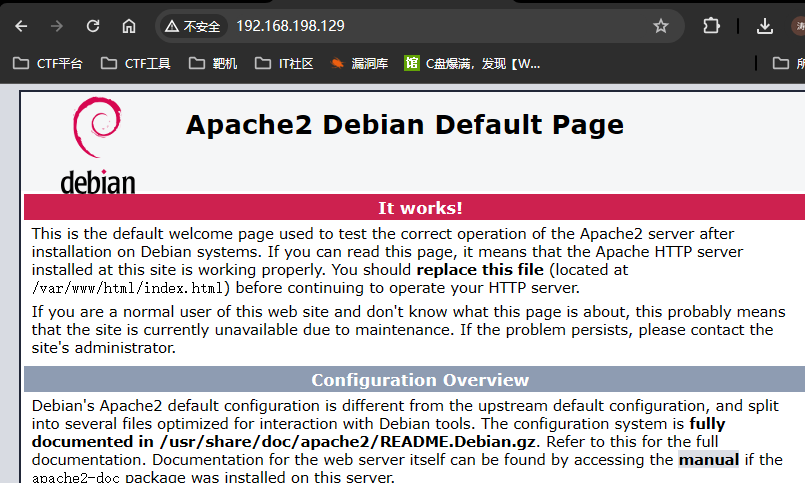Open the 漏洞库 bookmark

[x=359, y=64]
